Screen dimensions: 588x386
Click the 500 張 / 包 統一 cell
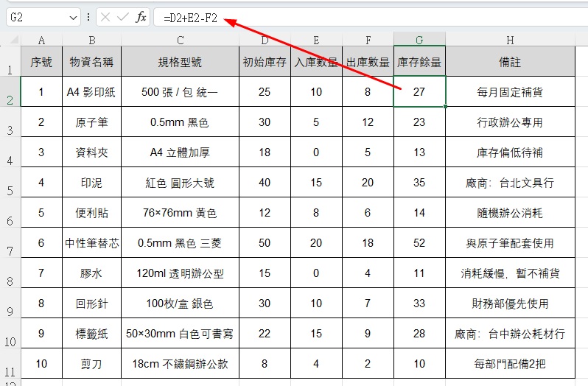tap(180, 92)
